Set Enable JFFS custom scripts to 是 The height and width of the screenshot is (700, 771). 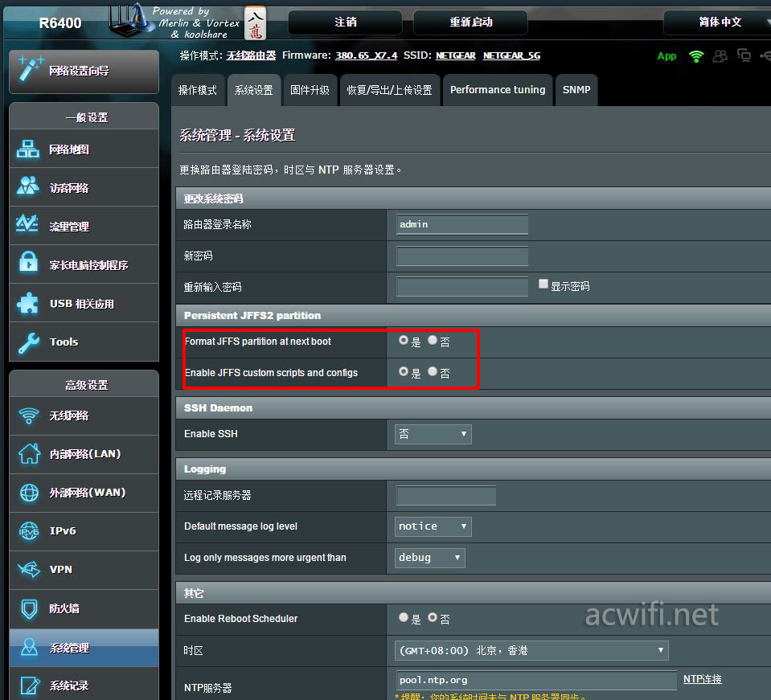tap(404, 371)
